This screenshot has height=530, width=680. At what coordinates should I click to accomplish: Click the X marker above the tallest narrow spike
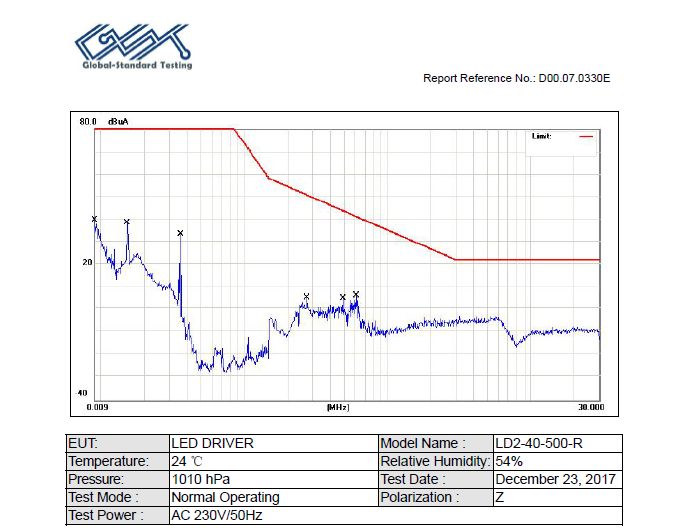click(x=180, y=233)
